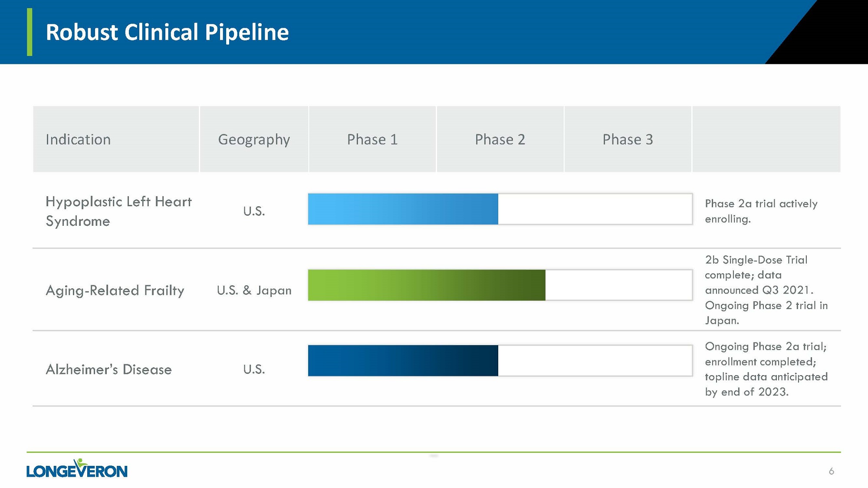Click the Longeveron logo
This screenshot has width=868, height=488.
pos(77,469)
